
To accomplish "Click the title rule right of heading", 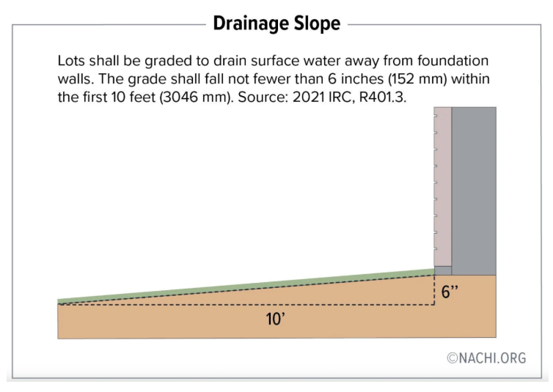I will (x=440, y=24).
